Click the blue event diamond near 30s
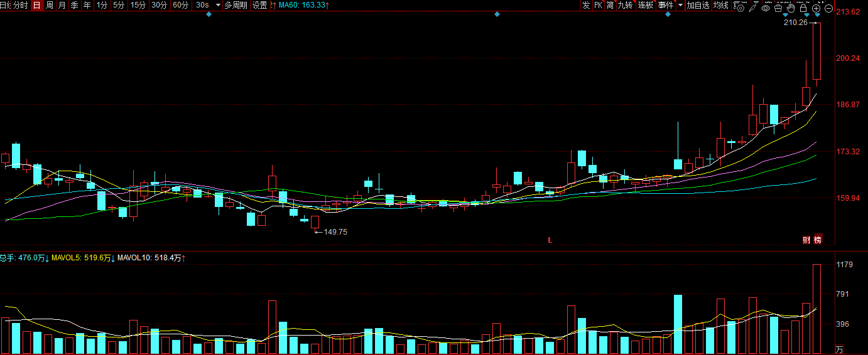Viewport: 868px width, 355px height. [209, 14]
